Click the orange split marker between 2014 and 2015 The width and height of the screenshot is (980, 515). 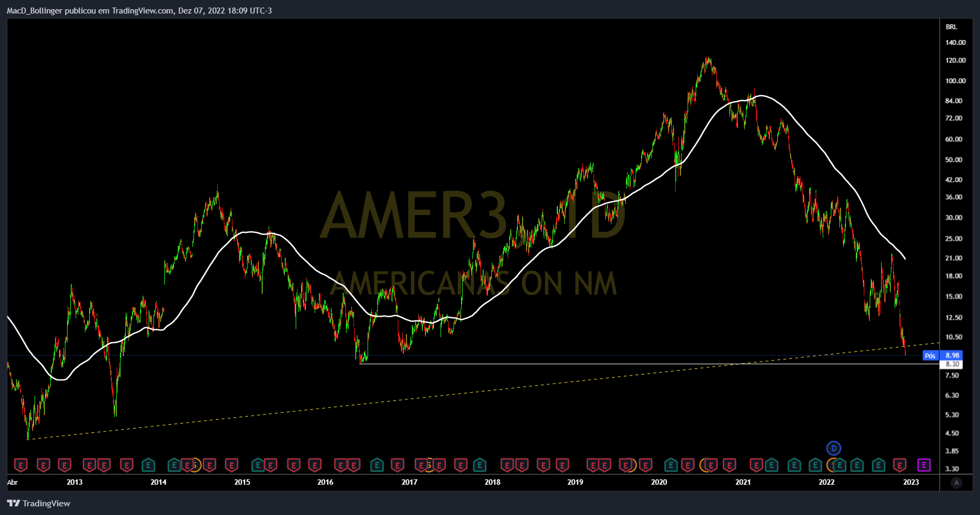[x=195, y=465]
